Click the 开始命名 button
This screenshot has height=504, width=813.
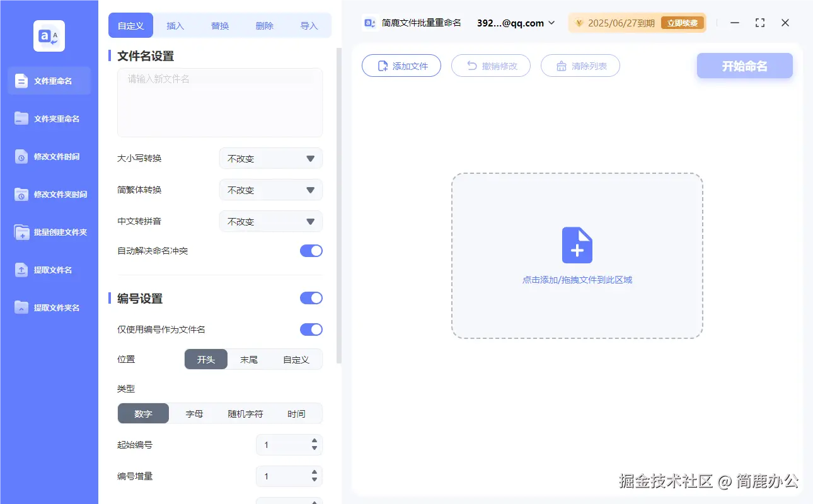pyautogui.click(x=744, y=66)
